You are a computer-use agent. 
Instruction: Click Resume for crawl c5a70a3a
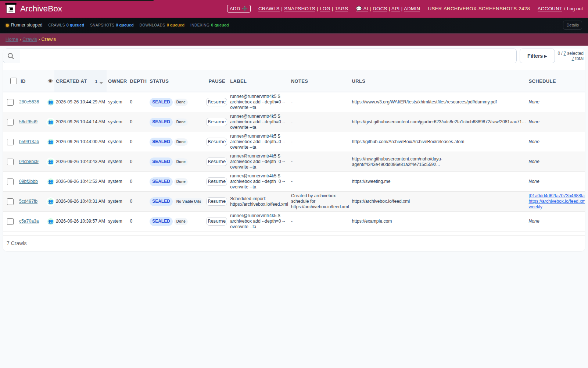[217, 221]
